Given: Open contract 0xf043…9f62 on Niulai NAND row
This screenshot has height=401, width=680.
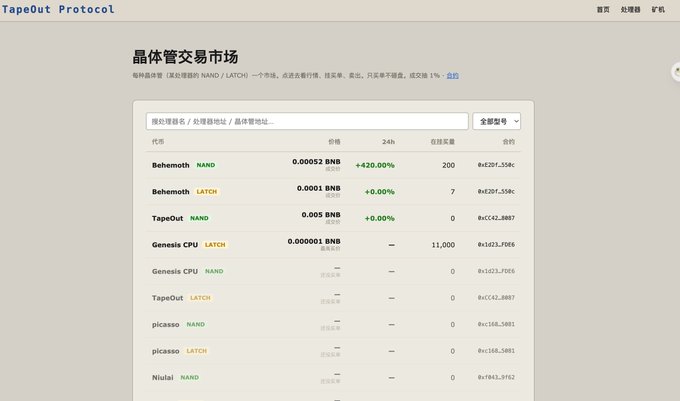Looking at the screenshot, I should pos(496,377).
